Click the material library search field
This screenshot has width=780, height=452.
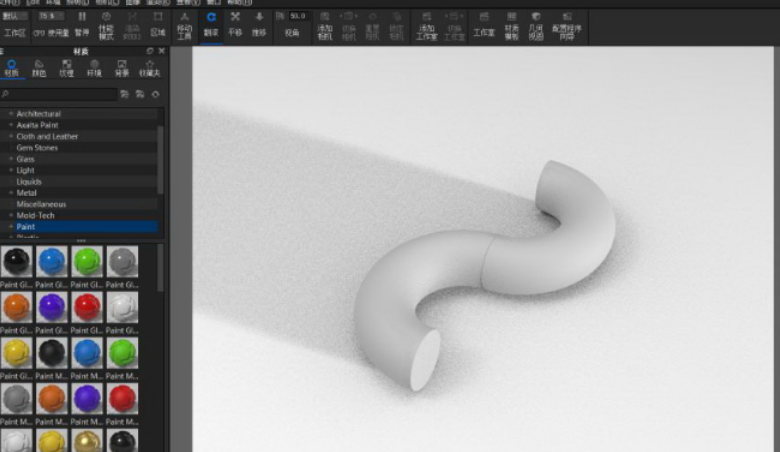click(x=60, y=94)
